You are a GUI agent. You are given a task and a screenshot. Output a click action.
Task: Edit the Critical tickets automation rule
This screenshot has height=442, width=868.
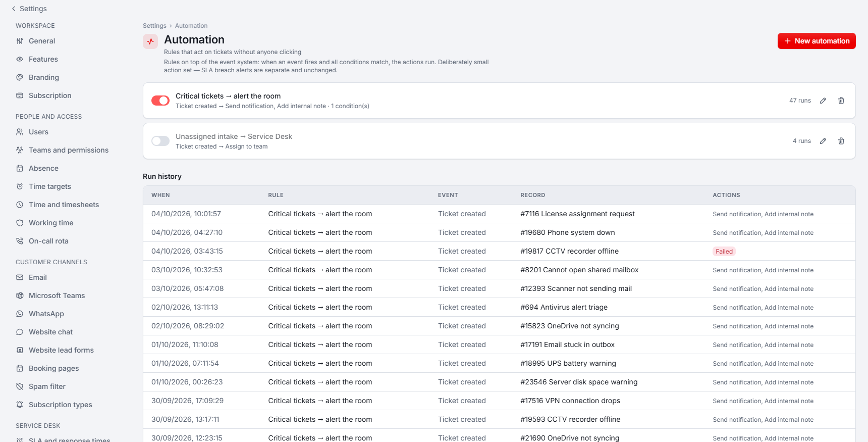[x=823, y=101]
